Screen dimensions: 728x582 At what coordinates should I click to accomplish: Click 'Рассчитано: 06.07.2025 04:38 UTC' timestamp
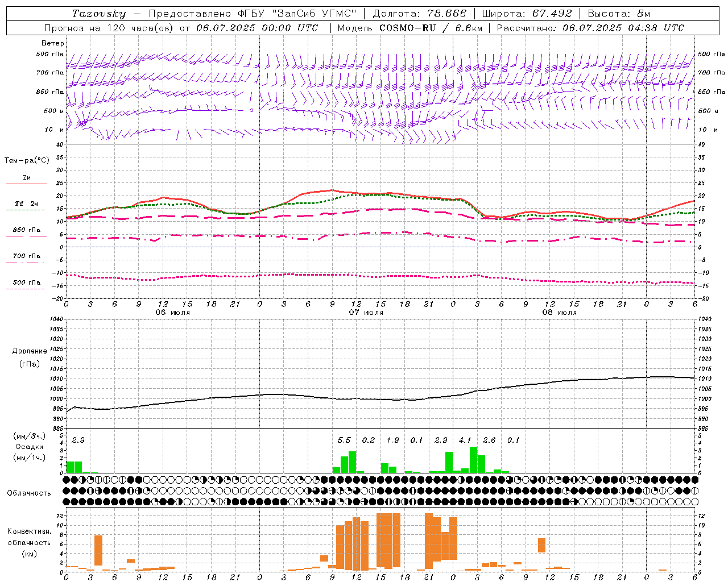[x=590, y=28]
